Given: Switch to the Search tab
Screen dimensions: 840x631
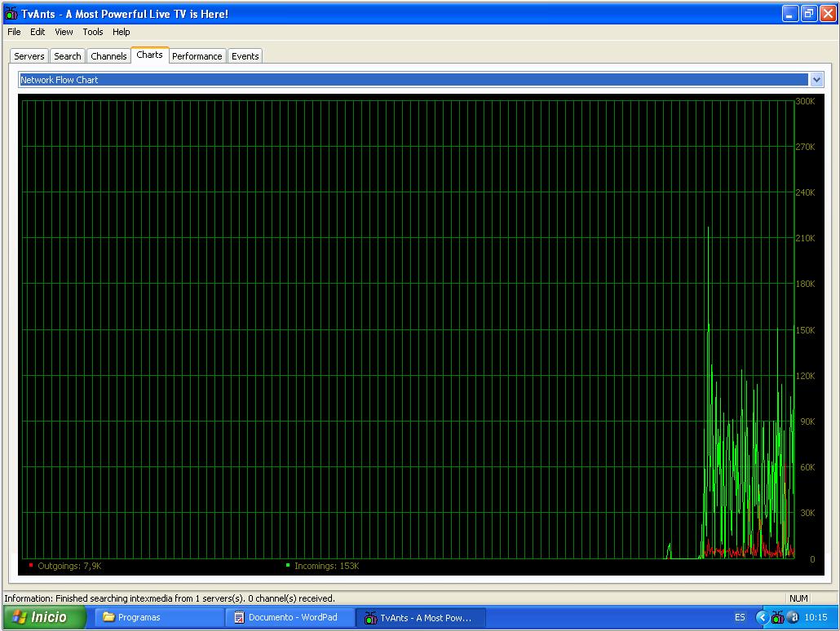Looking at the screenshot, I should click(x=68, y=56).
